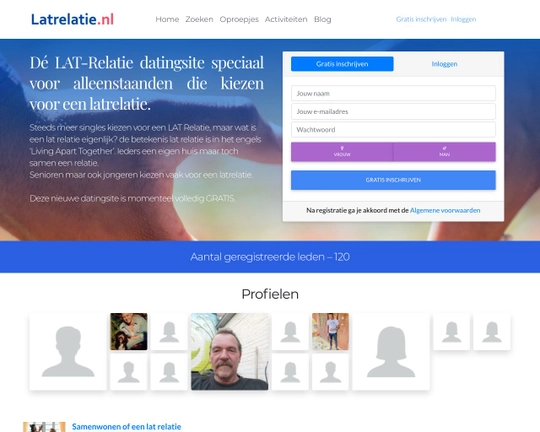
Task: Click the Latrelatie.nl logo
Action: click(x=72, y=19)
